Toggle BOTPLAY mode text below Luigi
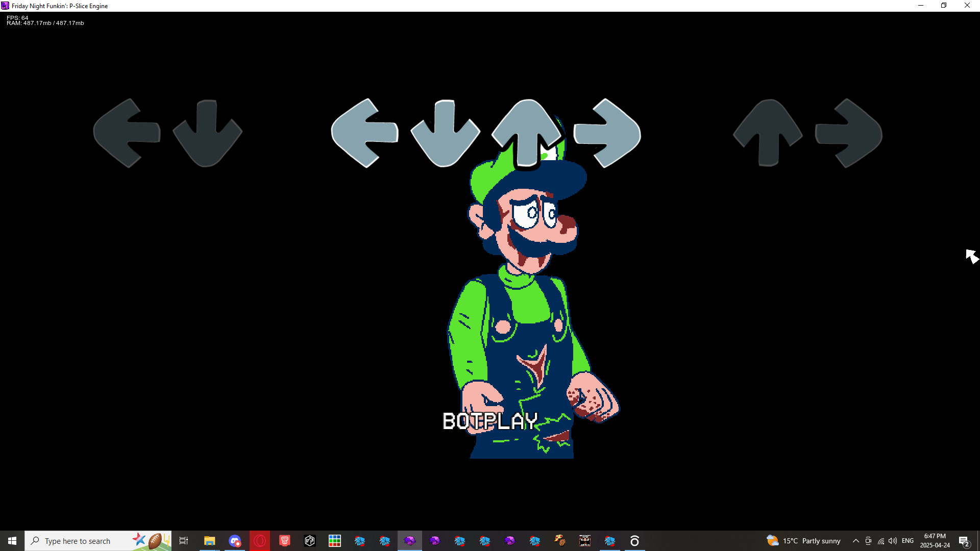This screenshot has height=551, width=980. (491, 421)
